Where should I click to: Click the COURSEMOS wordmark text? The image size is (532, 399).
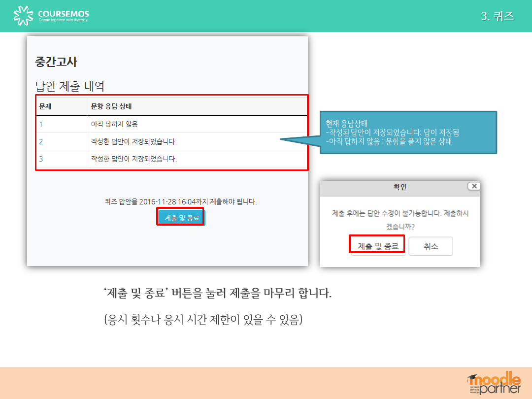tap(64, 14)
